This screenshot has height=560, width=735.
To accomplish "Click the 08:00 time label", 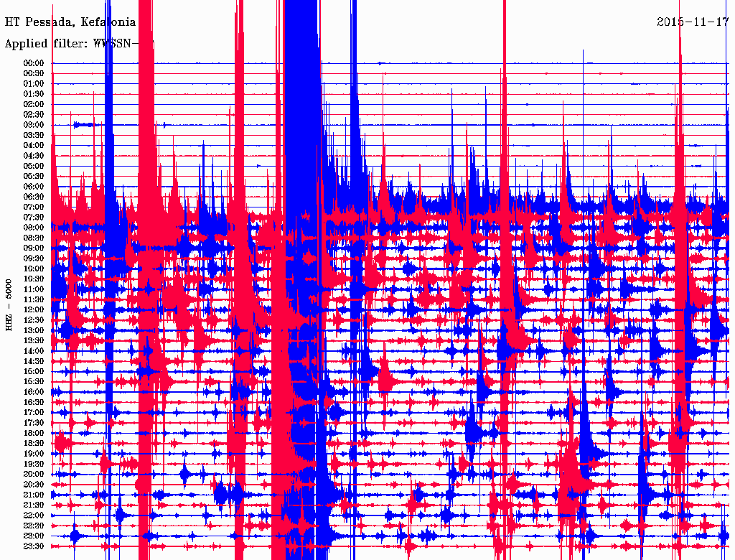I will [x=34, y=228].
